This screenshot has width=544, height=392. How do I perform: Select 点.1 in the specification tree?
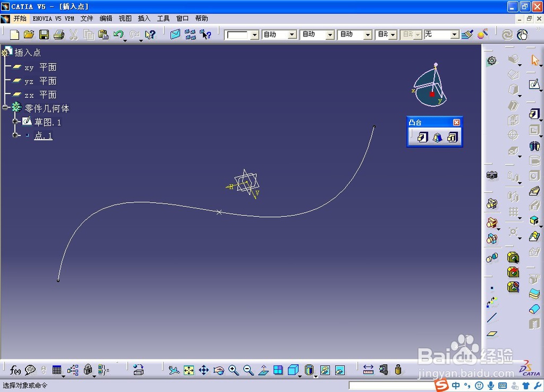click(43, 135)
